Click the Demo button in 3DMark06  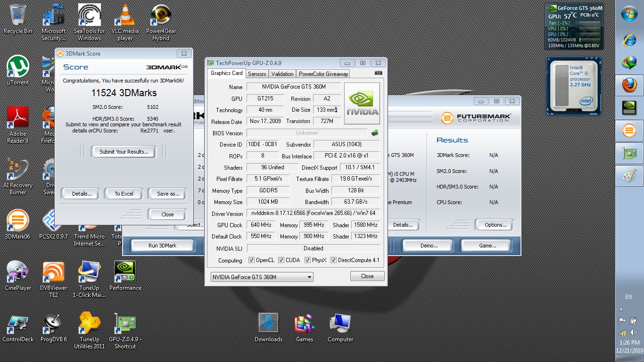(429, 246)
